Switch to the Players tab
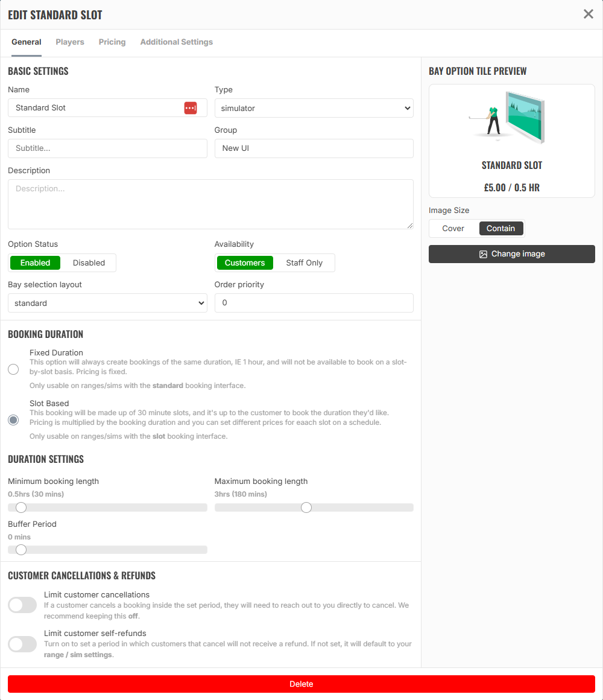The width and height of the screenshot is (603, 700). click(x=70, y=42)
